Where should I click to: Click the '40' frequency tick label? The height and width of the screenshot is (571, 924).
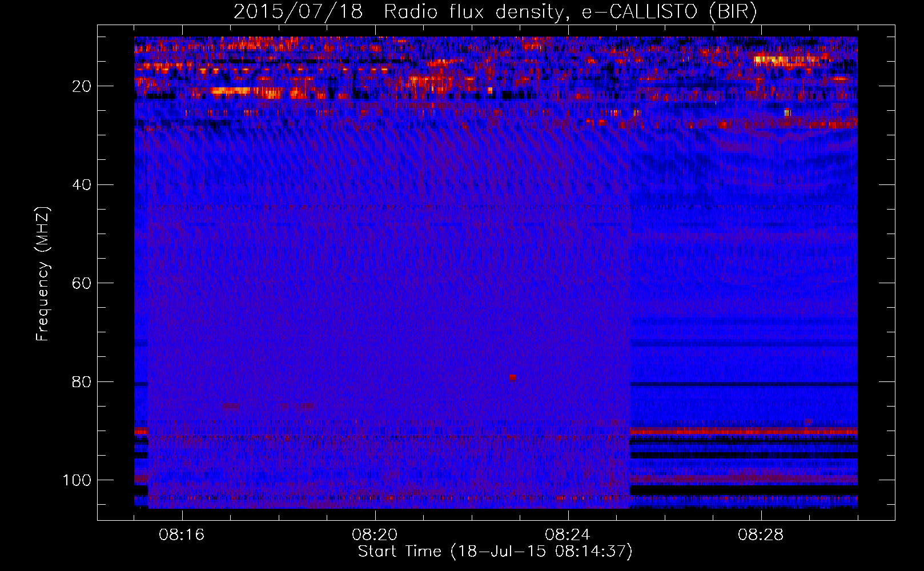82,185
